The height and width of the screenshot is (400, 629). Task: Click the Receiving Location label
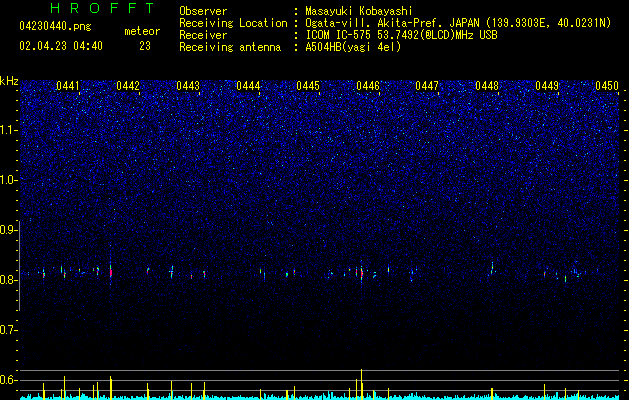233,23
